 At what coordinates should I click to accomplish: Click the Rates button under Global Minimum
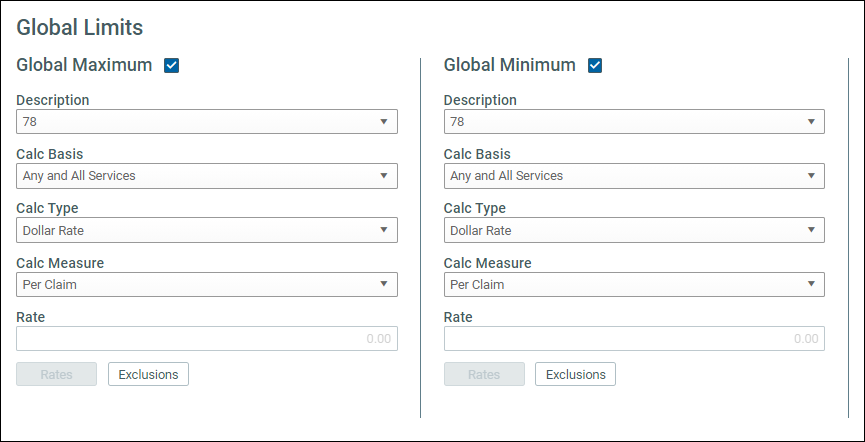pyautogui.click(x=484, y=374)
